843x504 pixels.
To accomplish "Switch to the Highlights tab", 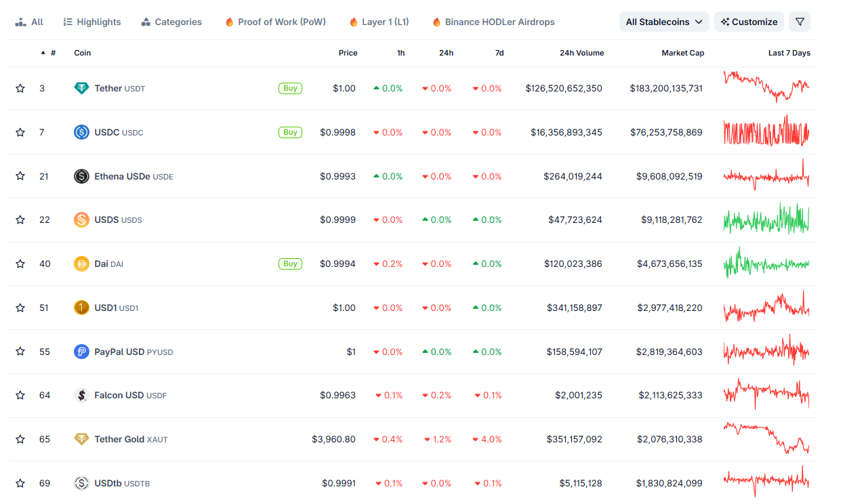I will click(x=91, y=22).
